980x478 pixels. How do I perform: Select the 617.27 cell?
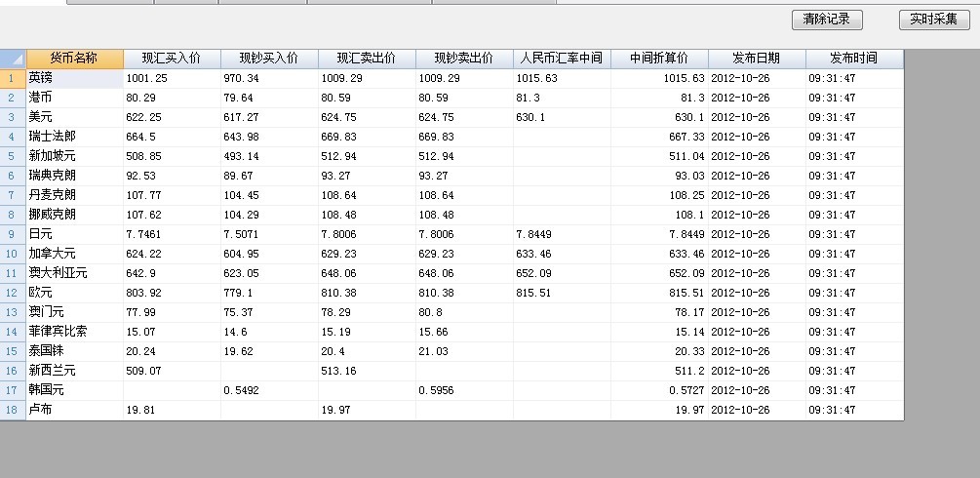pos(269,117)
